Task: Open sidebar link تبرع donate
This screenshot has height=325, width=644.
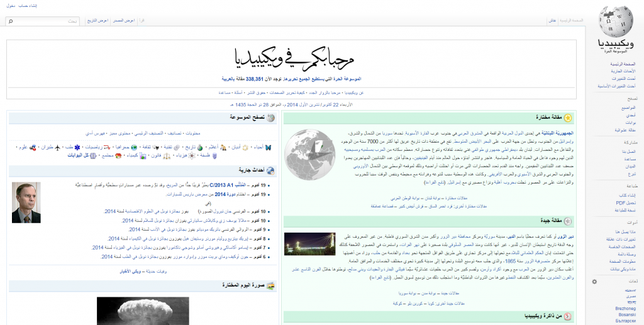Action: (631, 174)
